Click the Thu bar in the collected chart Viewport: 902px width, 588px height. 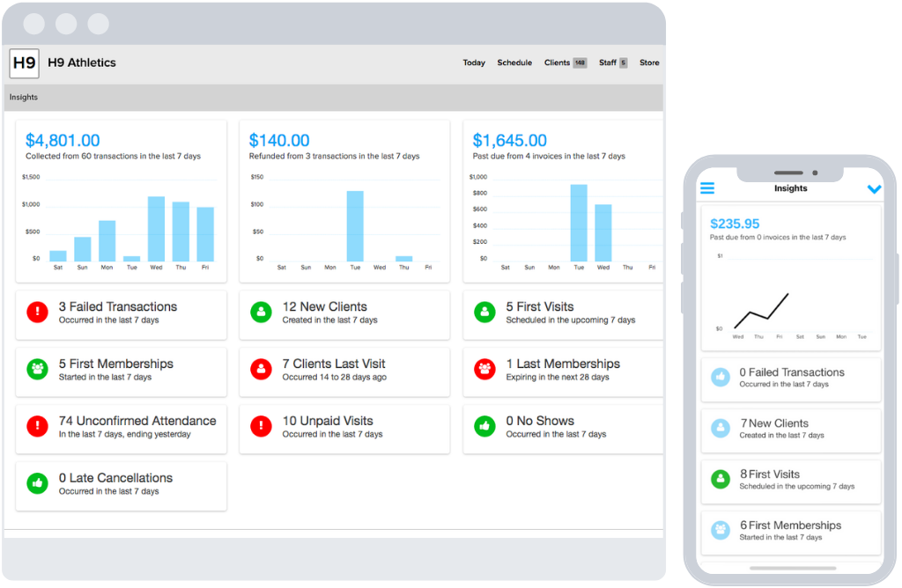coord(181,232)
